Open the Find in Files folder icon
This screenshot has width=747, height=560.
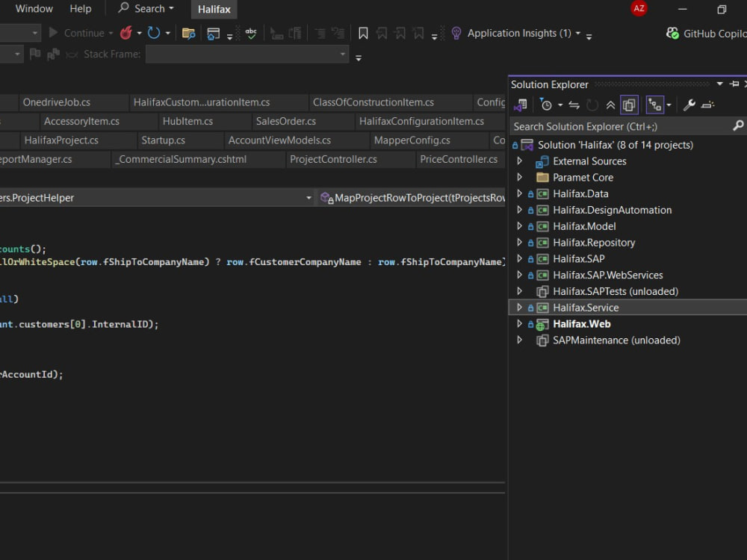(189, 34)
